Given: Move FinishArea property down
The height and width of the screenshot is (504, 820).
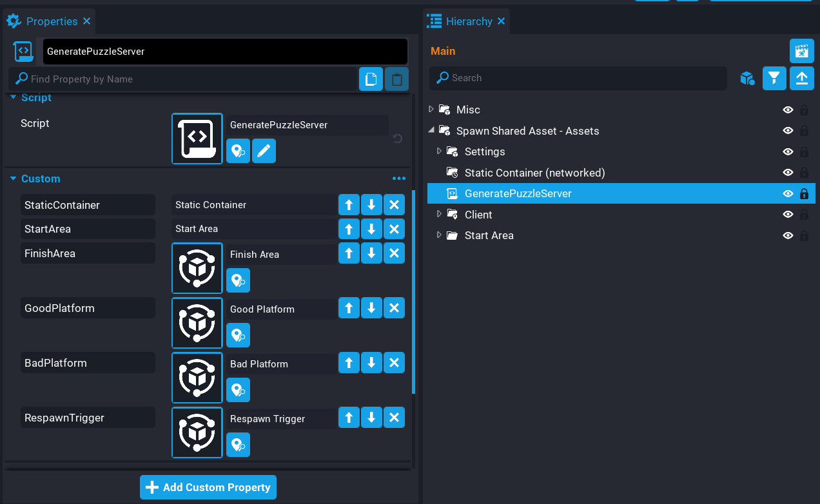Looking at the screenshot, I should pyautogui.click(x=371, y=253).
